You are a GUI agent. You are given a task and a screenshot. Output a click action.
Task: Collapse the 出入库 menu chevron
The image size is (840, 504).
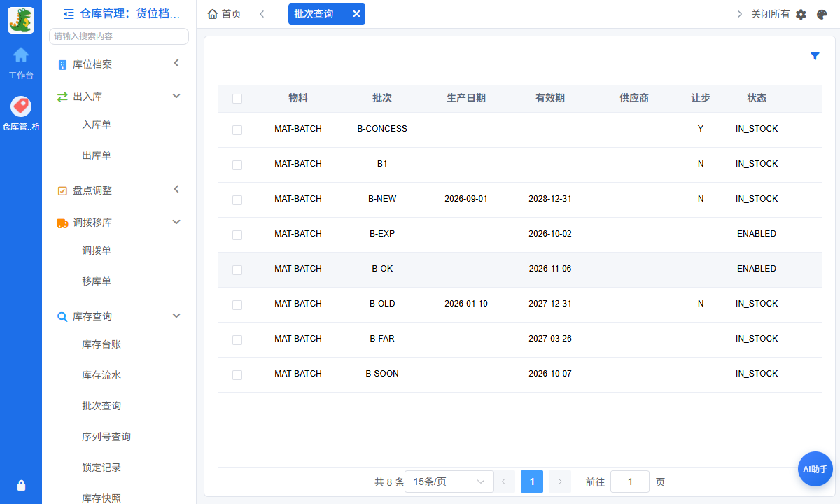[x=176, y=95]
